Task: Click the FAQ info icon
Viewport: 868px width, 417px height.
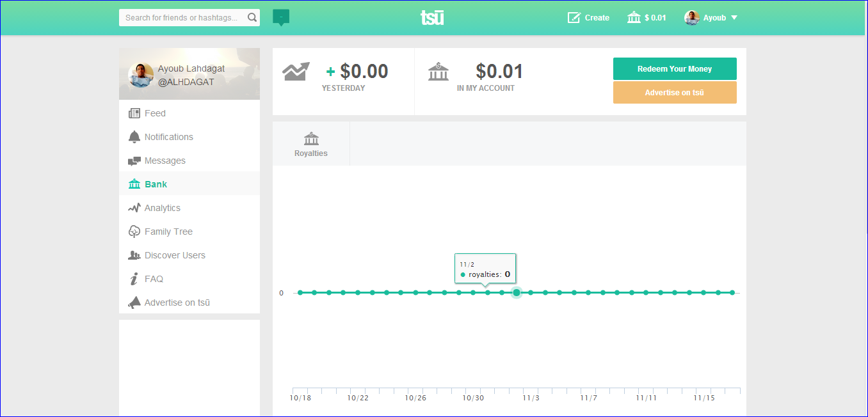Action: [x=134, y=279]
